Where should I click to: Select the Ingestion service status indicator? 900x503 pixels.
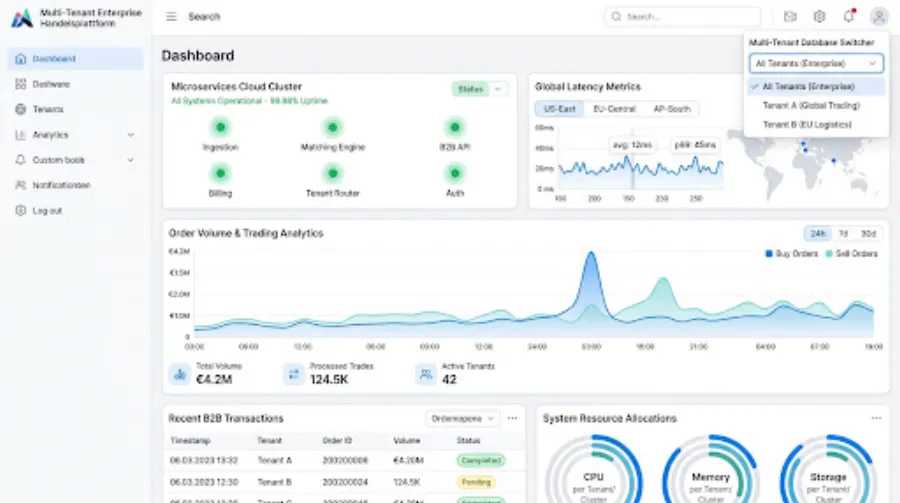pos(220,127)
